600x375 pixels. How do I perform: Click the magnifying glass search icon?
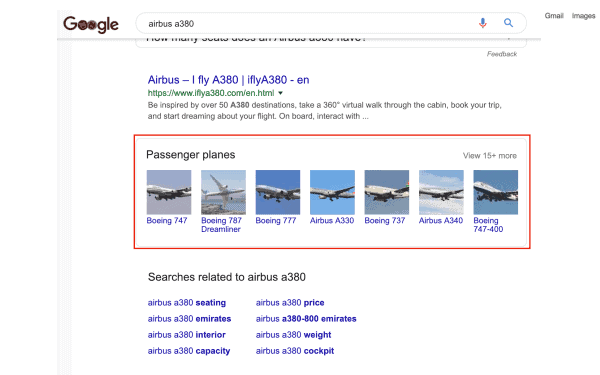pos(508,23)
